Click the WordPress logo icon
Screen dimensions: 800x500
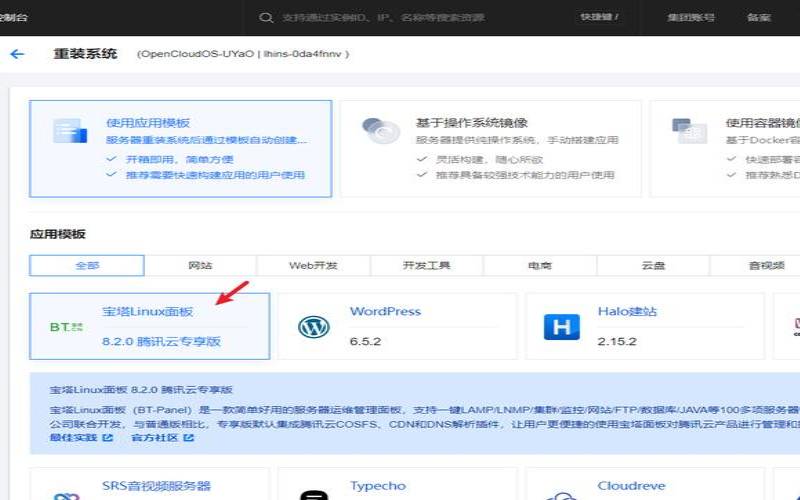pyautogui.click(x=314, y=327)
